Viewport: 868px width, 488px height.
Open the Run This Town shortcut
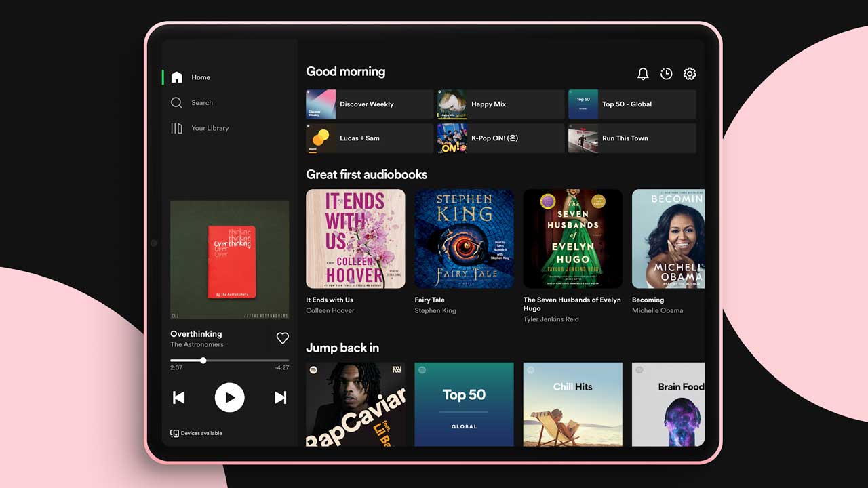(632, 138)
